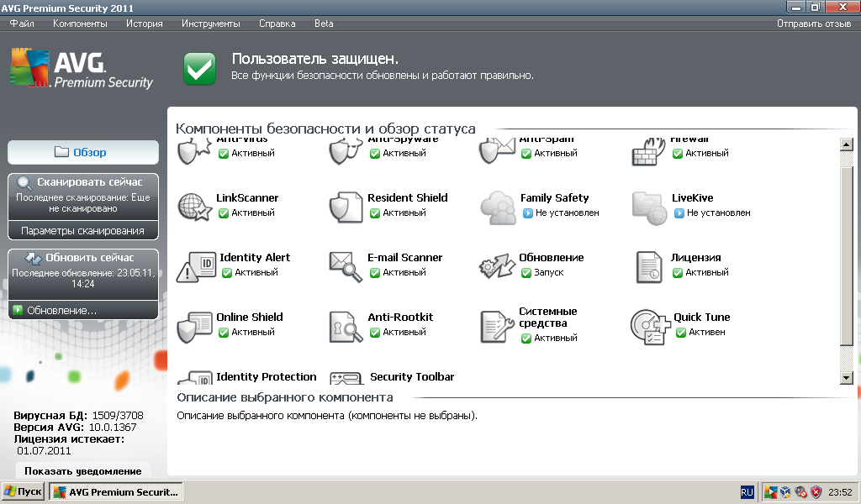Click the large green protected checkmark icon

pos(199,69)
